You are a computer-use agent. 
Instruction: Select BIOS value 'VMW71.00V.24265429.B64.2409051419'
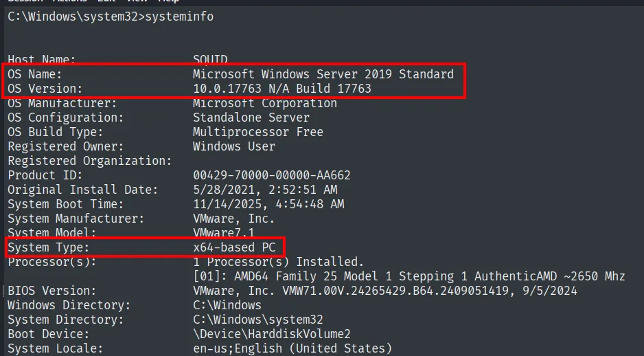[x=395, y=291]
